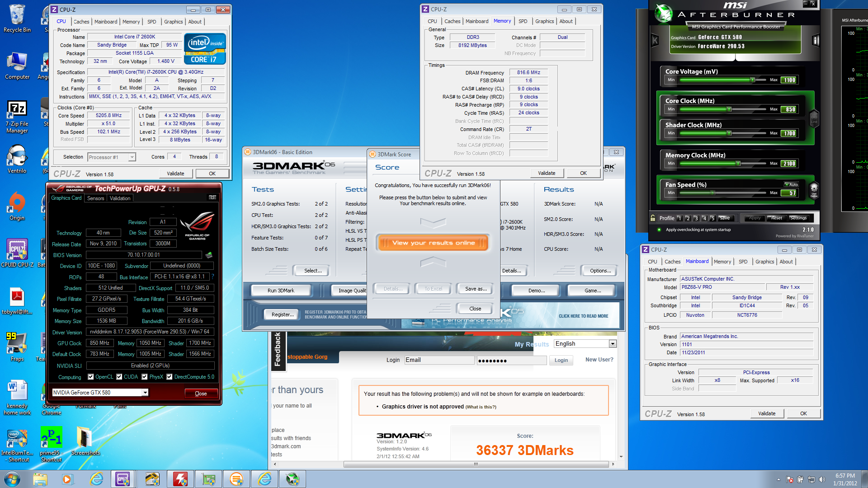
Task: Toggle the CUDA checkbox in GPU-Z
Action: [119, 377]
